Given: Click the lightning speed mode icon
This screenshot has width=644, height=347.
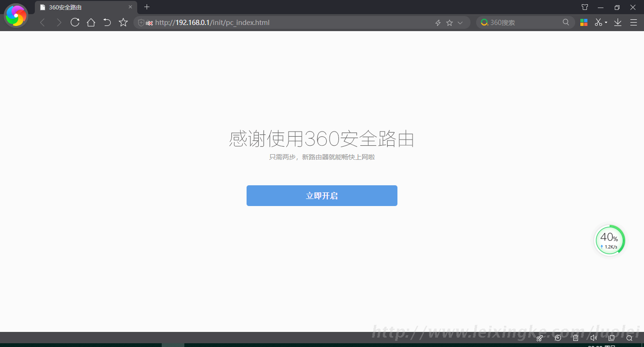Looking at the screenshot, I should tap(438, 23).
